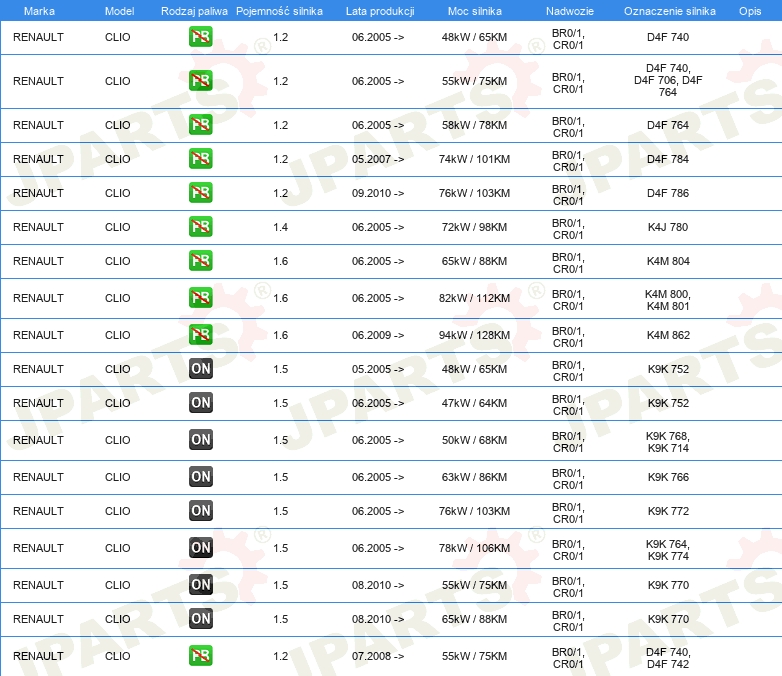This screenshot has height=676, width=782.
Task: Click the Pojemność silnika column header
Action: 279,11
